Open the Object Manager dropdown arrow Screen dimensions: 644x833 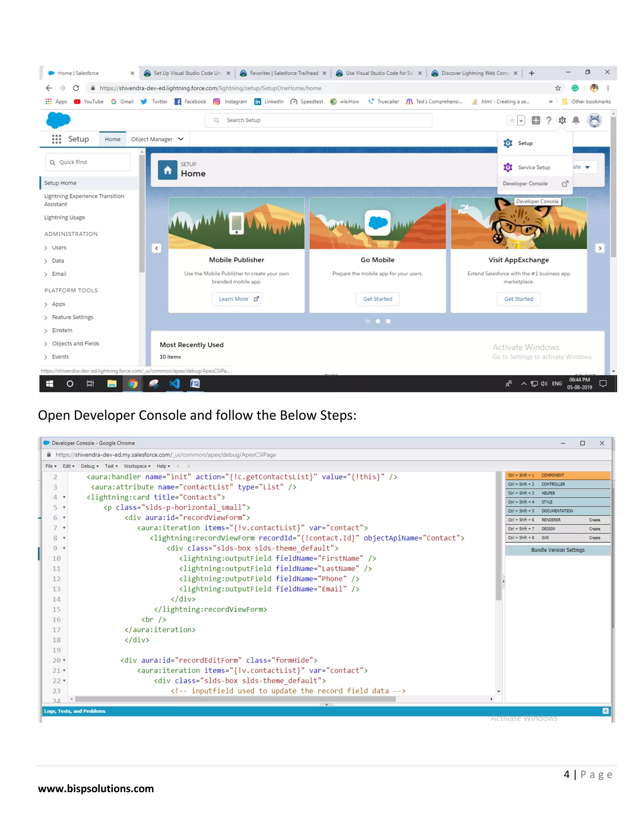181,139
